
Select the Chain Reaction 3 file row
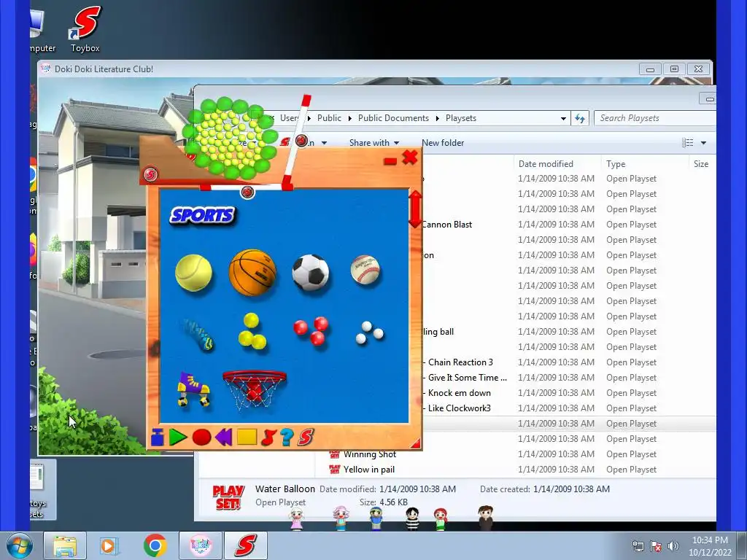(x=460, y=362)
